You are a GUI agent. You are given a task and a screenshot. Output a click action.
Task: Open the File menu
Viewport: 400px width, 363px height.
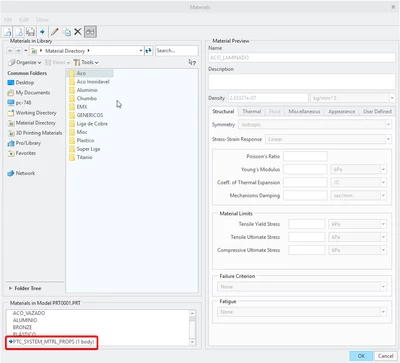pos(8,20)
